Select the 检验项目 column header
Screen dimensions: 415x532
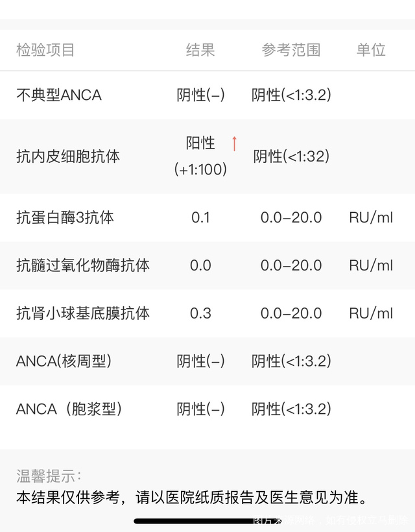45,50
